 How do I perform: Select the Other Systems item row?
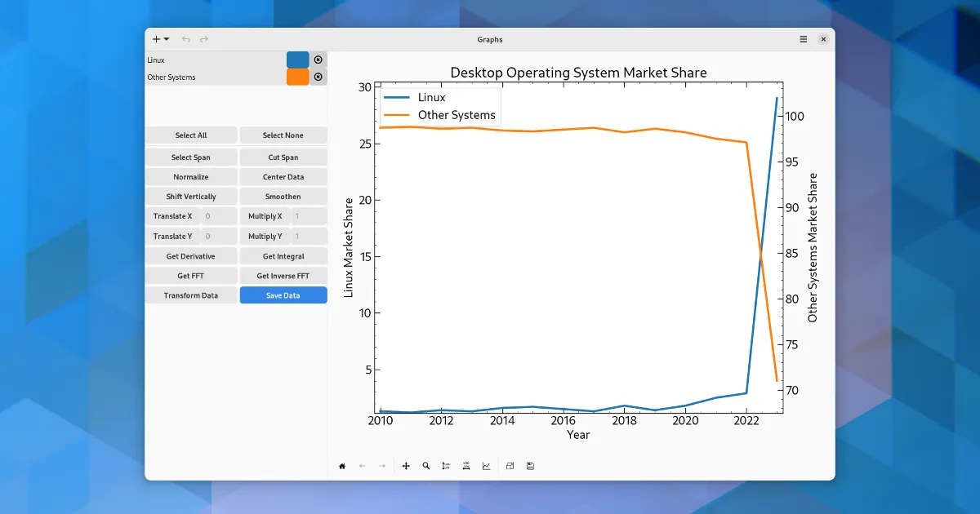click(x=214, y=77)
